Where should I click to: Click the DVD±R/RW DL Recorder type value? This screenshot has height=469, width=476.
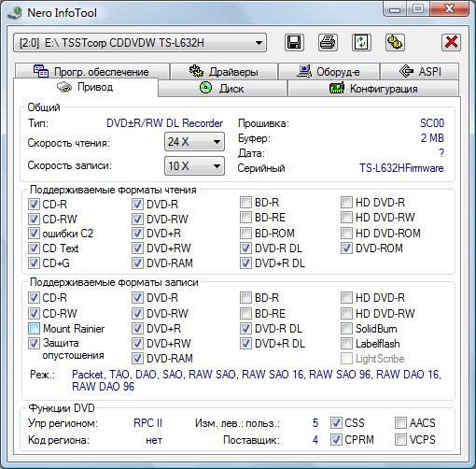[164, 123]
